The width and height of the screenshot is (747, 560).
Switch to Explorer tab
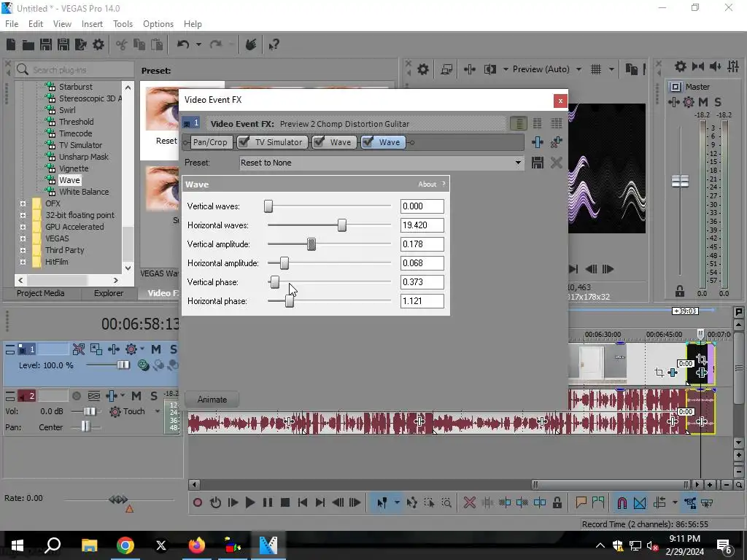click(x=109, y=293)
